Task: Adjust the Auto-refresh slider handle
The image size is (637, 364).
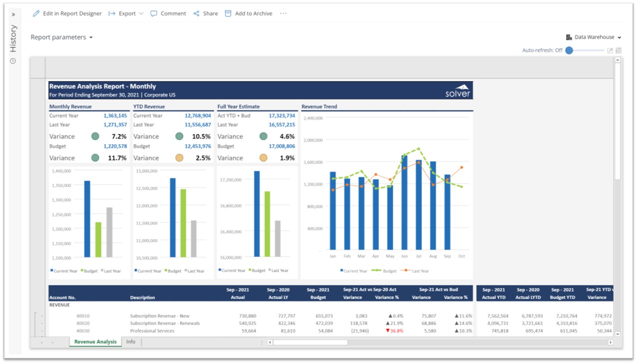Action: [x=569, y=50]
